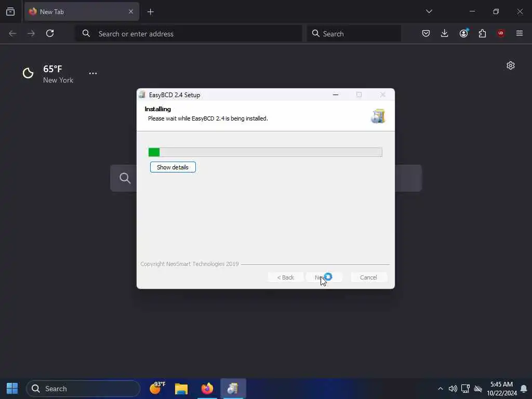Screen dimensions: 532x399
Task: Open the list all tabs dropdown
Action: 429,11
